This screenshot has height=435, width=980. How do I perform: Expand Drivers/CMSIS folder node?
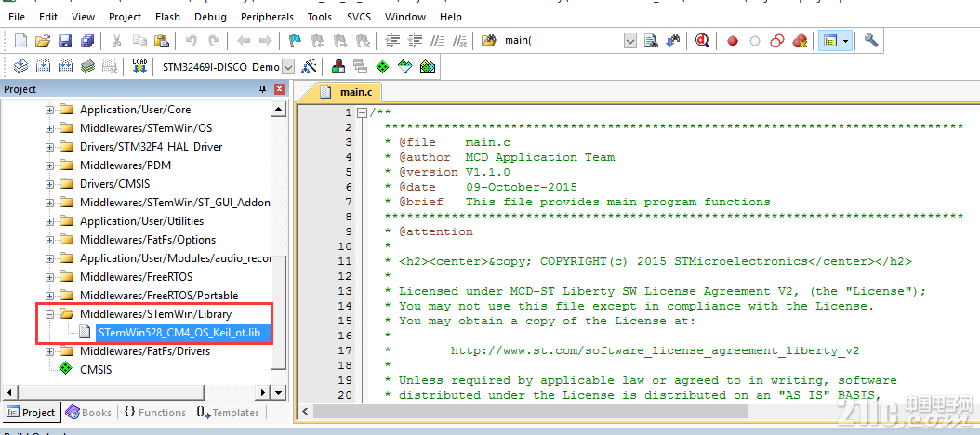coord(50,184)
